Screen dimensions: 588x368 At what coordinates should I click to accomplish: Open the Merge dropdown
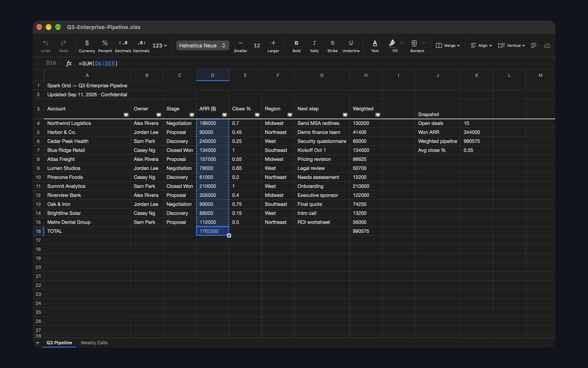click(448, 46)
